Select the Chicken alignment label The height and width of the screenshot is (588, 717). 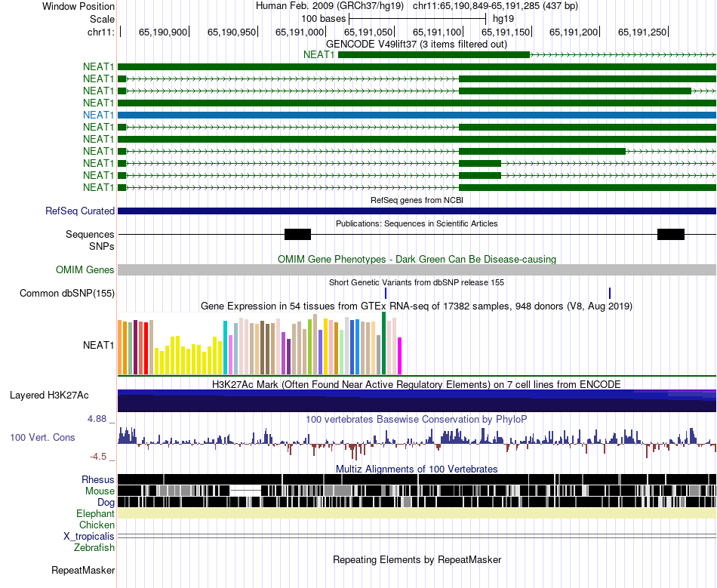[x=97, y=525]
